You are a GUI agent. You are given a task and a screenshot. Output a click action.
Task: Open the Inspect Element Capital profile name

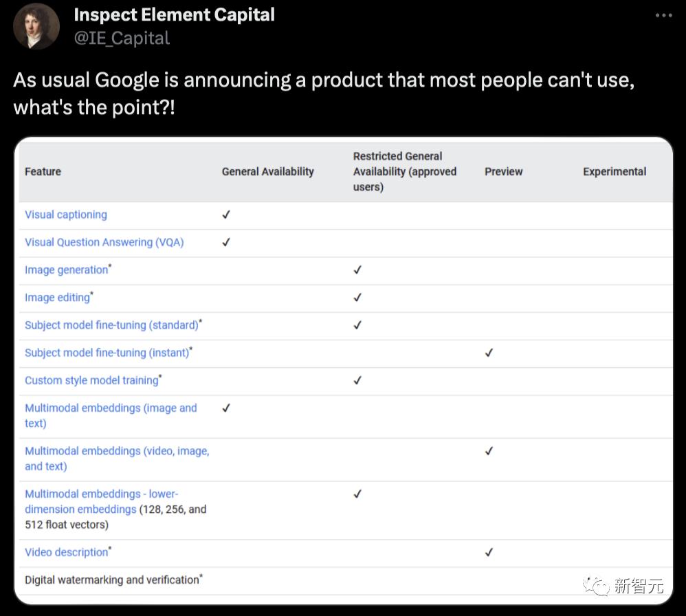pyautogui.click(x=174, y=14)
